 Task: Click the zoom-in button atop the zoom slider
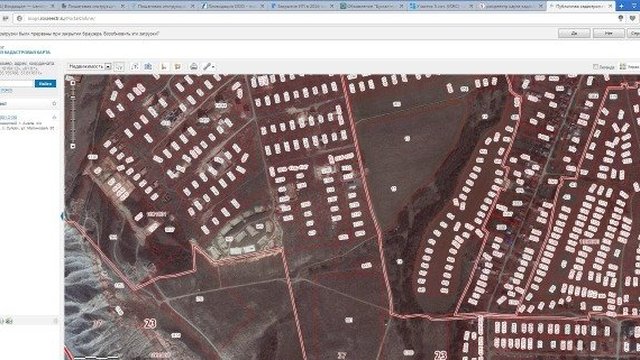(x=73, y=83)
